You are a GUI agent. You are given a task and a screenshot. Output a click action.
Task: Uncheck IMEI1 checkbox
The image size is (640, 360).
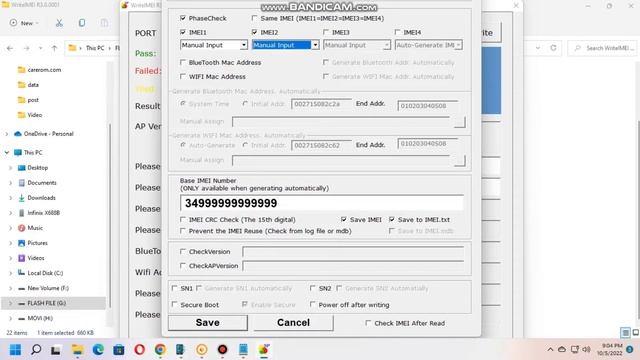coord(183,32)
